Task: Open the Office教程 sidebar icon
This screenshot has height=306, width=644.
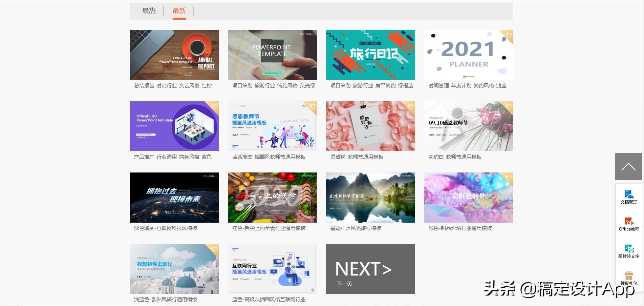Action: point(629,224)
